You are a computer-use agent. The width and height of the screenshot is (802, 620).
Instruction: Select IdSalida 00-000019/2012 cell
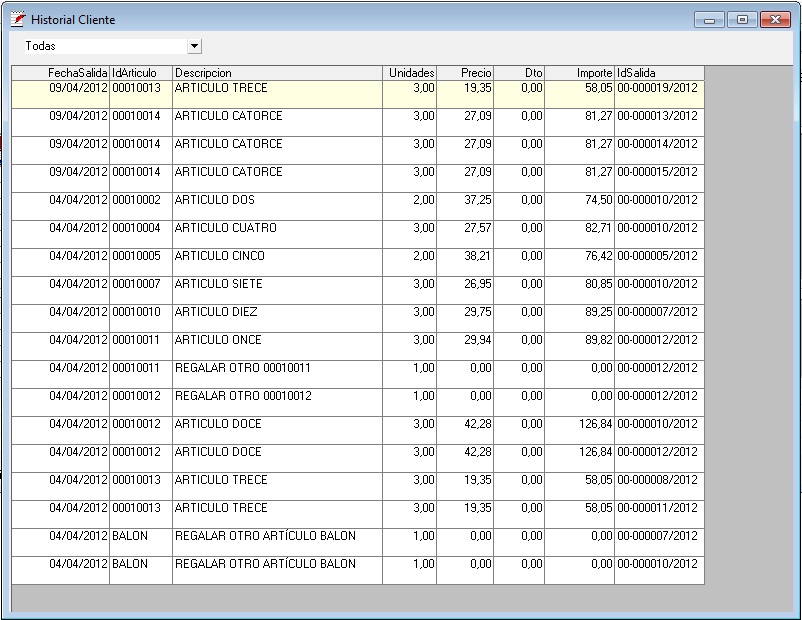(659, 94)
